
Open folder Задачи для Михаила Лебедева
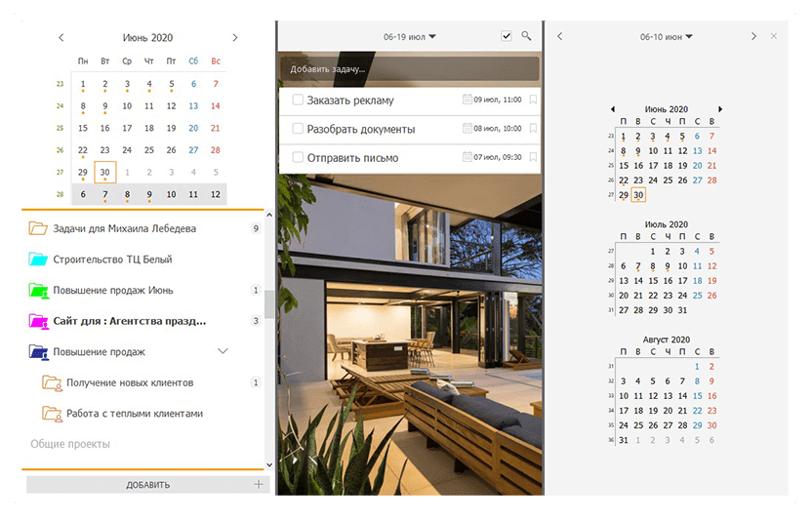coord(124,228)
